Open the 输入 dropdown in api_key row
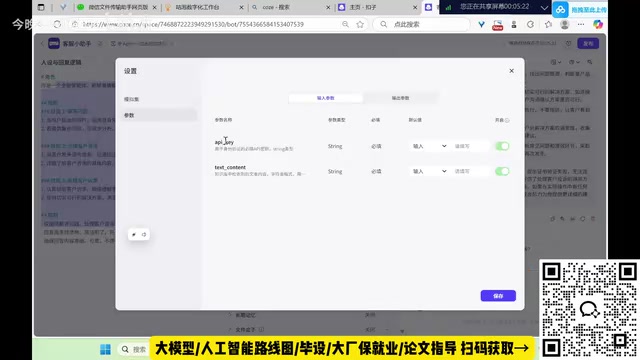 429,146
